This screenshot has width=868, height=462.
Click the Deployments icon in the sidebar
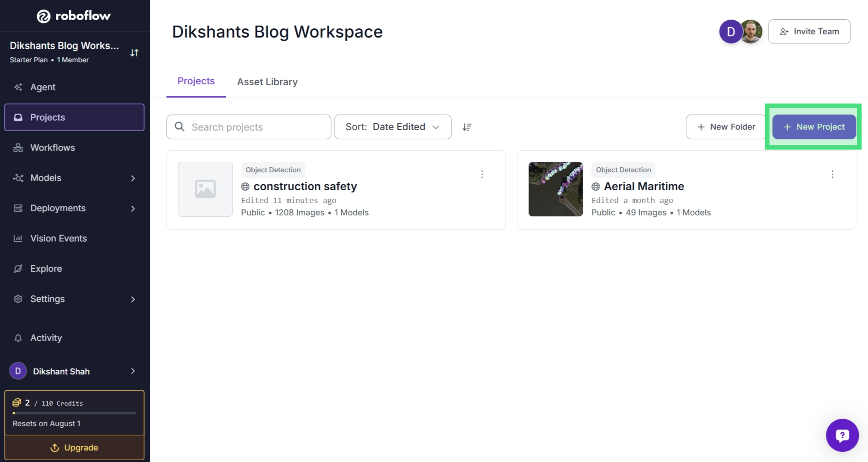pos(18,208)
